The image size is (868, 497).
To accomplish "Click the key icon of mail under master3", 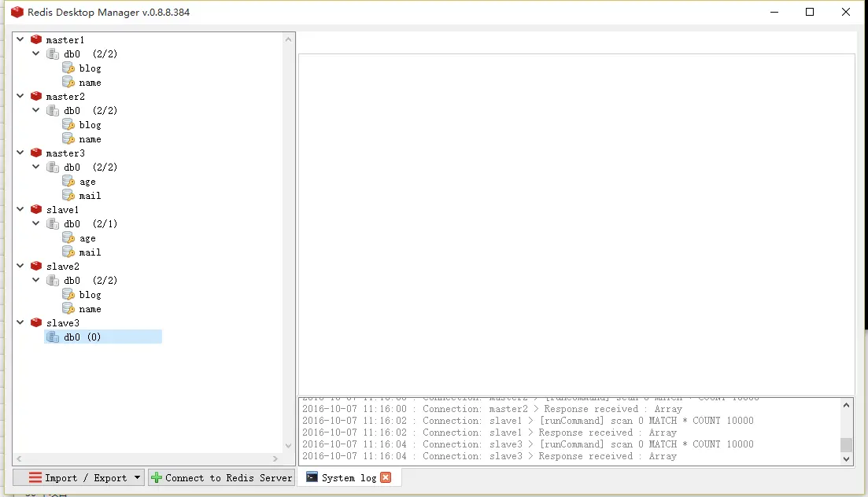I will point(68,195).
